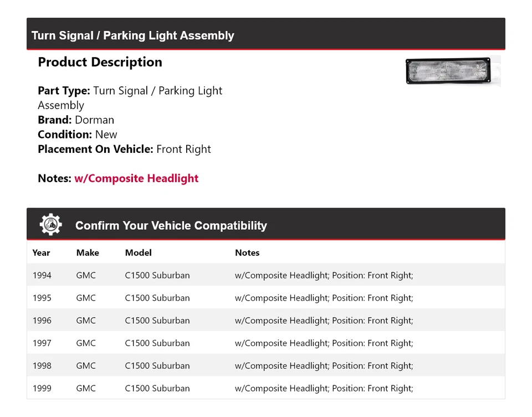Viewport: 532px width, 417px height.
Task: Click the Notes column header in table
Action: pos(247,253)
